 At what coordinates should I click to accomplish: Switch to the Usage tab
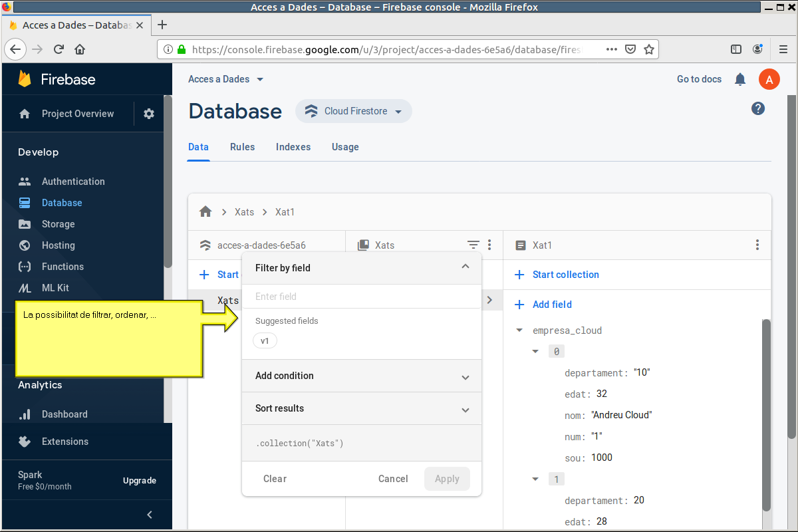[345, 147]
